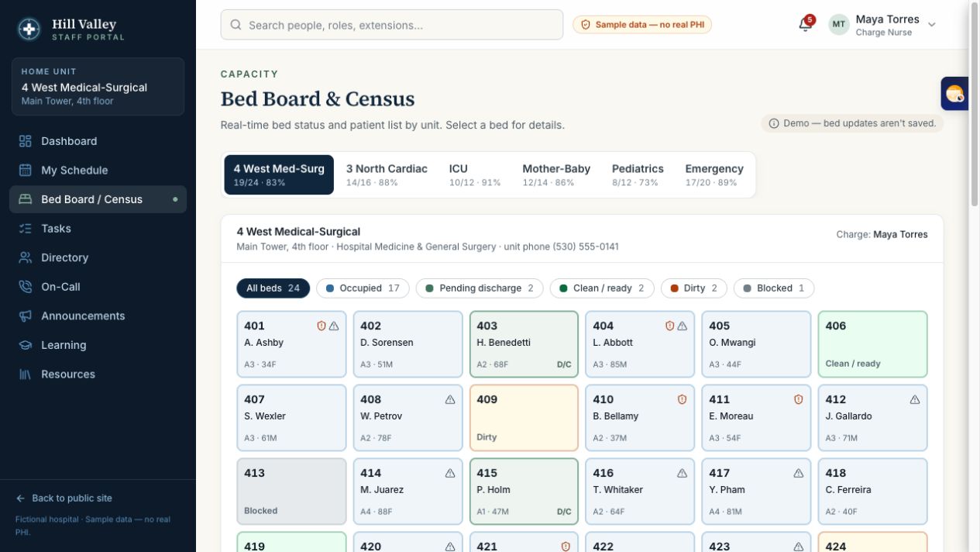
Task: Select bed 409 Dirty card
Action: coord(524,418)
